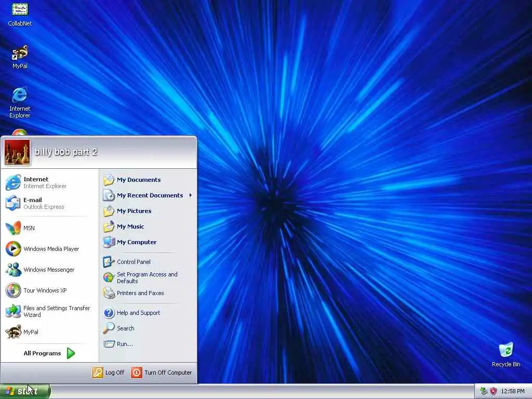Select the MyPal desktop shortcut icon
532x399 pixels.
(20, 57)
